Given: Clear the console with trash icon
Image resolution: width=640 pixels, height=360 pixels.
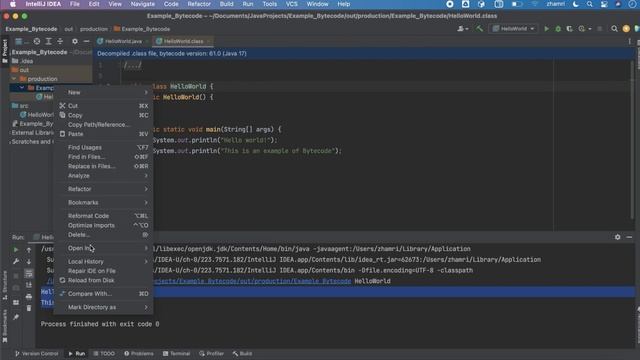Looking at the screenshot, I should (x=29, y=308).
